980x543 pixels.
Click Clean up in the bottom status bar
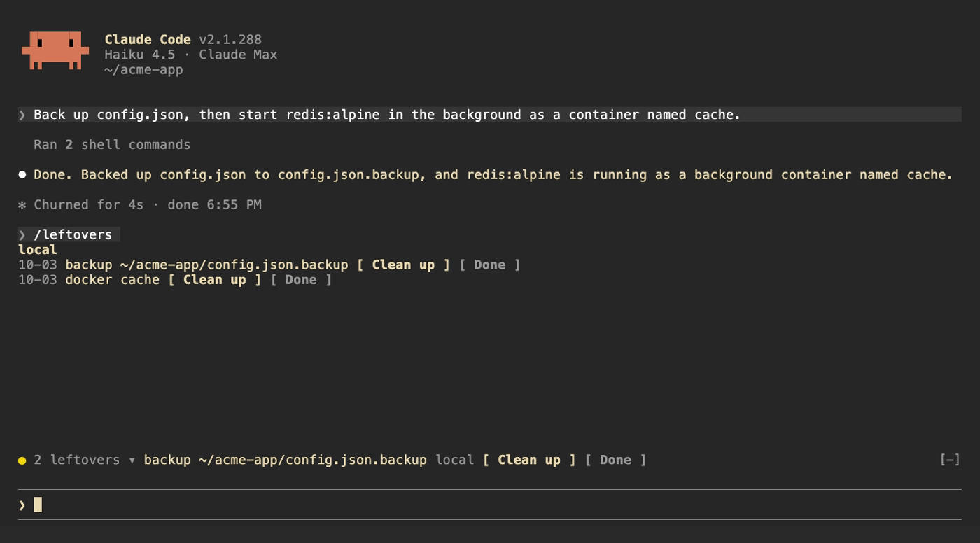(529, 460)
